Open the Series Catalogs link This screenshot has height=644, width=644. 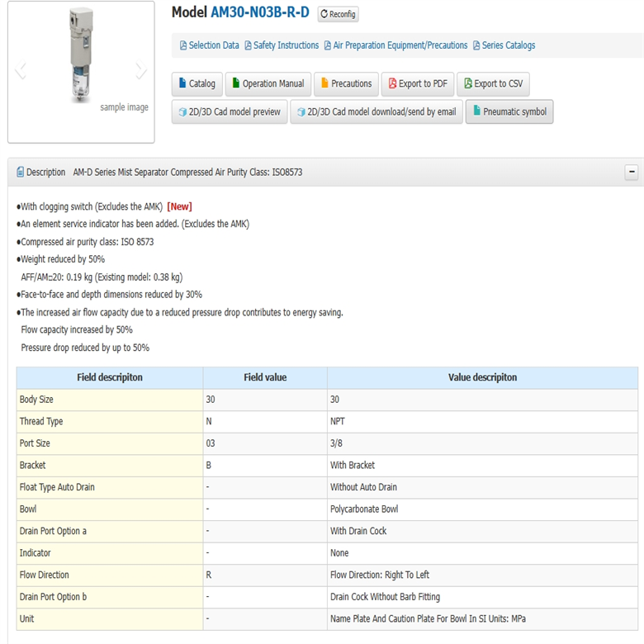(x=504, y=45)
